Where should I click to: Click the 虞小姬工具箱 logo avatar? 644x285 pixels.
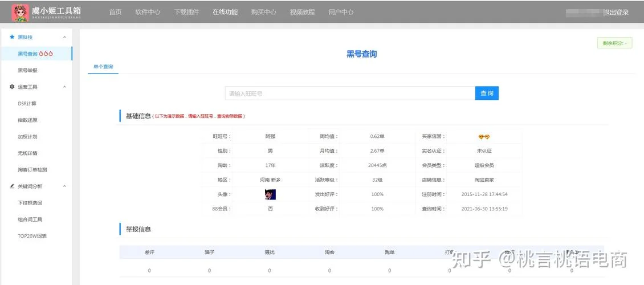20,13
